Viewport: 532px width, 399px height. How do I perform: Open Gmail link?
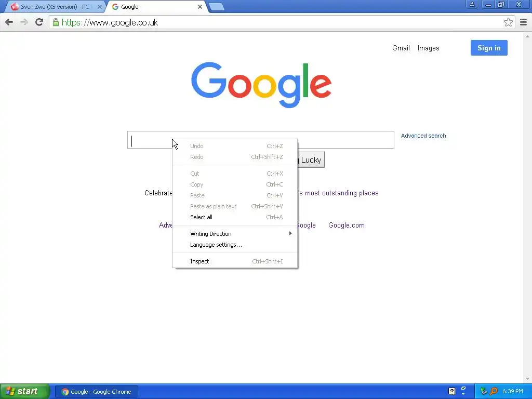point(401,48)
